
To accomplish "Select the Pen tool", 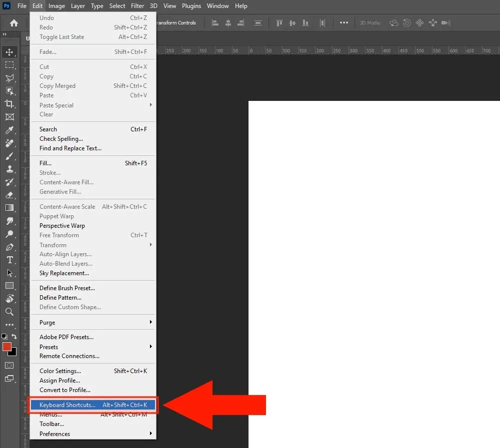I will (9, 247).
